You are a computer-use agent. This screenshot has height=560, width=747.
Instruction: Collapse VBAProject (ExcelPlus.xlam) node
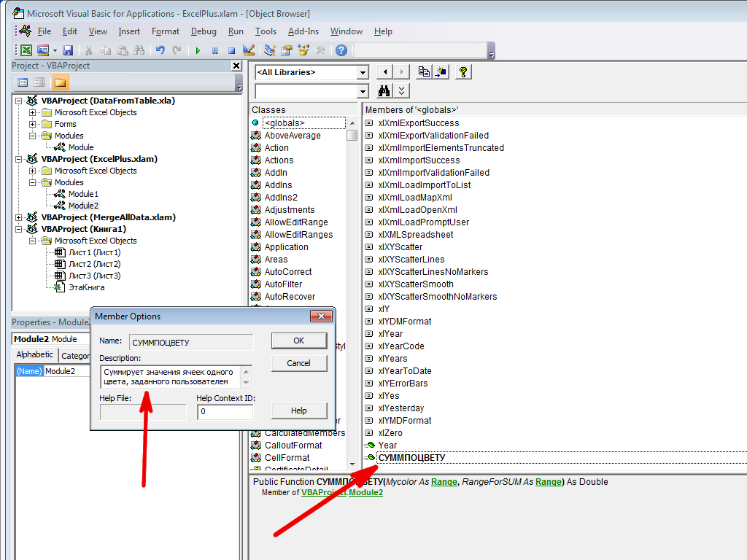point(18,159)
